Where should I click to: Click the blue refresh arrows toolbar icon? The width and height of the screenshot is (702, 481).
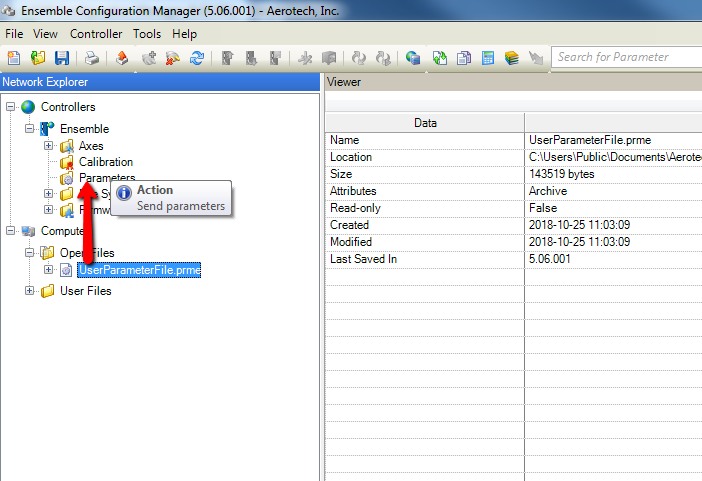click(x=196, y=58)
